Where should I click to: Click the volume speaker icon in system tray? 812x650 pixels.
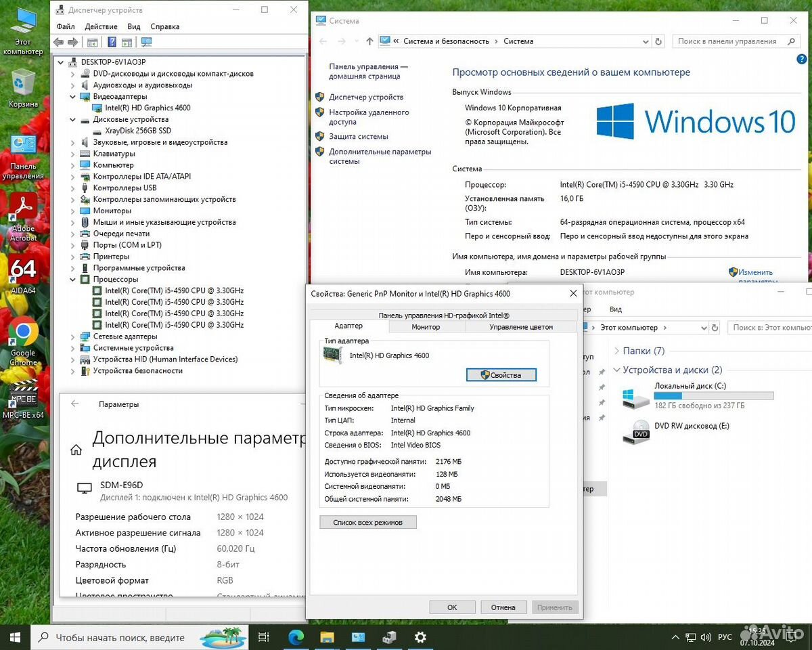click(705, 638)
